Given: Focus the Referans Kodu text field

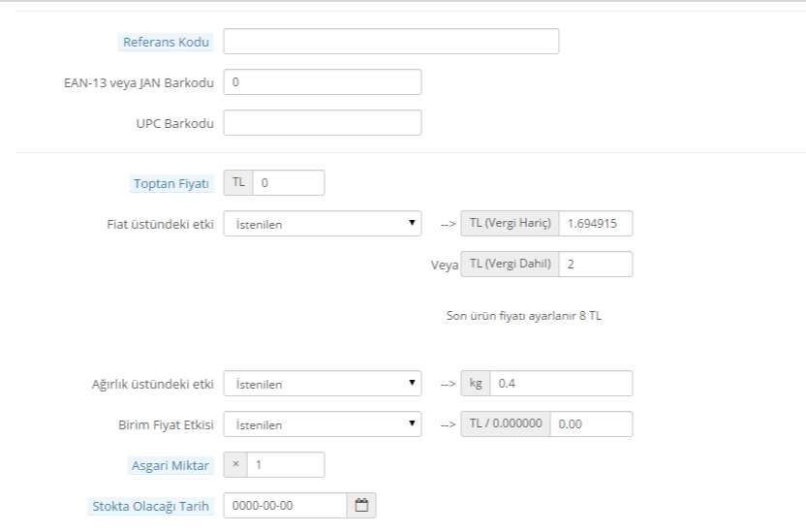Looking at the screenshot, I should click(391, 41).
